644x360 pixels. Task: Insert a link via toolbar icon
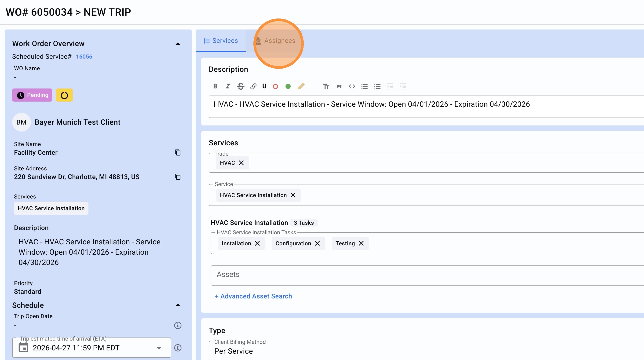pos(253,86)
